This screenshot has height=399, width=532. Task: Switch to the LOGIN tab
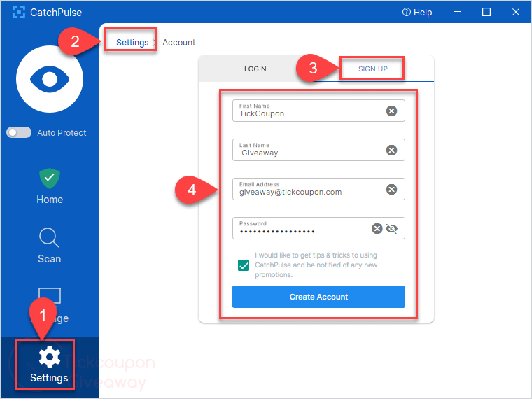click(255, 69)
